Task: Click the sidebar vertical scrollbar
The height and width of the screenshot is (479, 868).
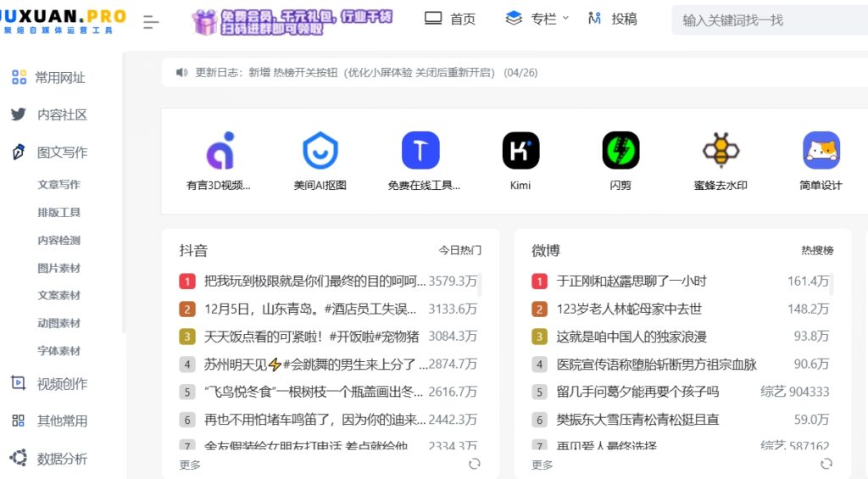Action: [124, 194]
